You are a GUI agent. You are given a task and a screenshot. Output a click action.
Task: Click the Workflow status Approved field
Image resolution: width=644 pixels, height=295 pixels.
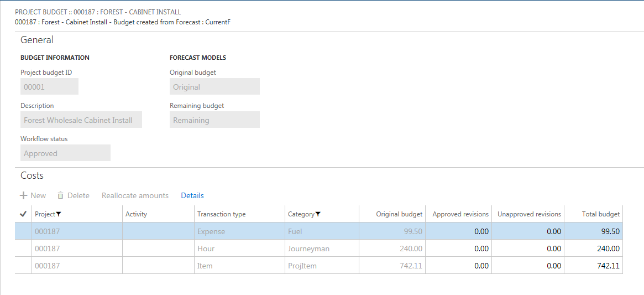point(65,153)
